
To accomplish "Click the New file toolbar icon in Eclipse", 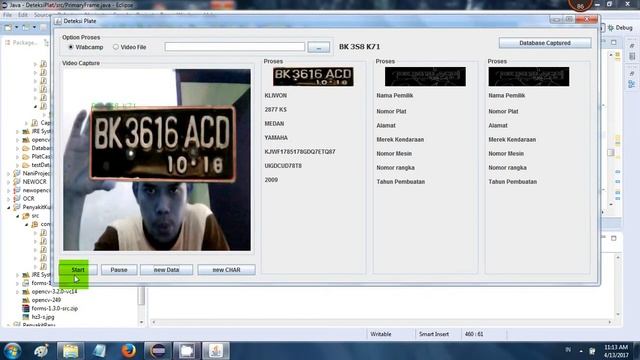I will tap(8, 28).
